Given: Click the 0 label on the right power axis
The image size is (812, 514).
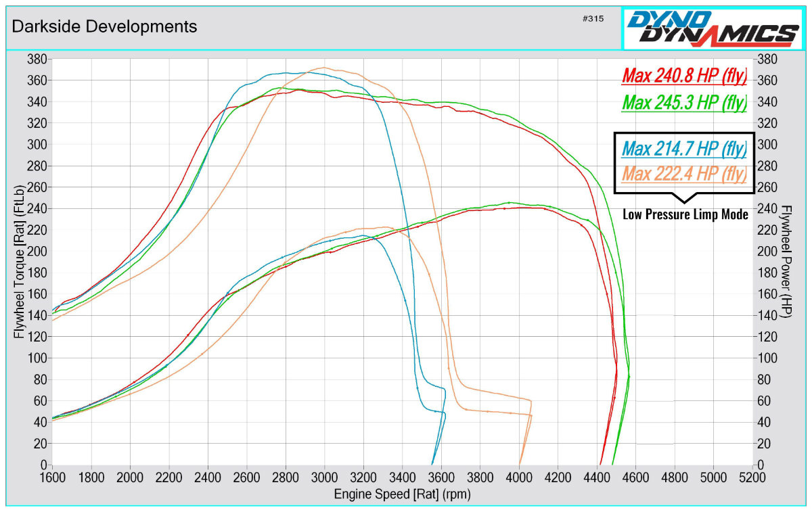Looking at the screenshot, I should (x=762, y=465).
